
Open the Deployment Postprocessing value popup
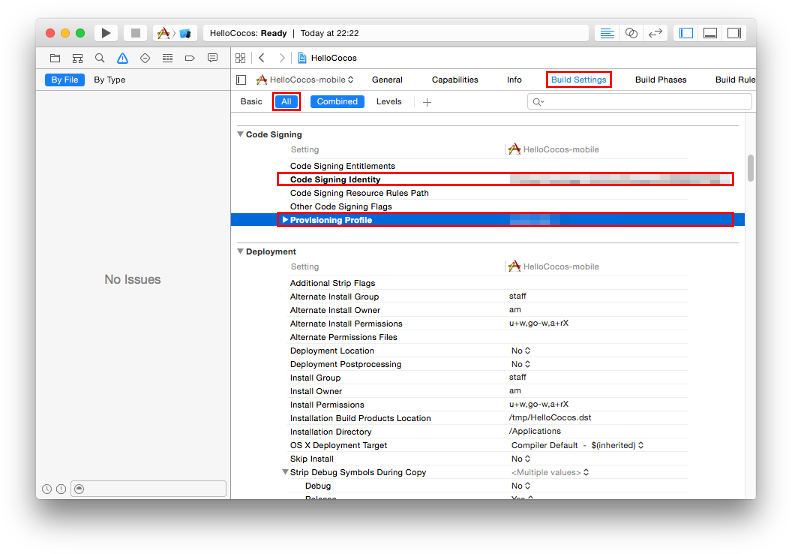[x=521, y=364]
